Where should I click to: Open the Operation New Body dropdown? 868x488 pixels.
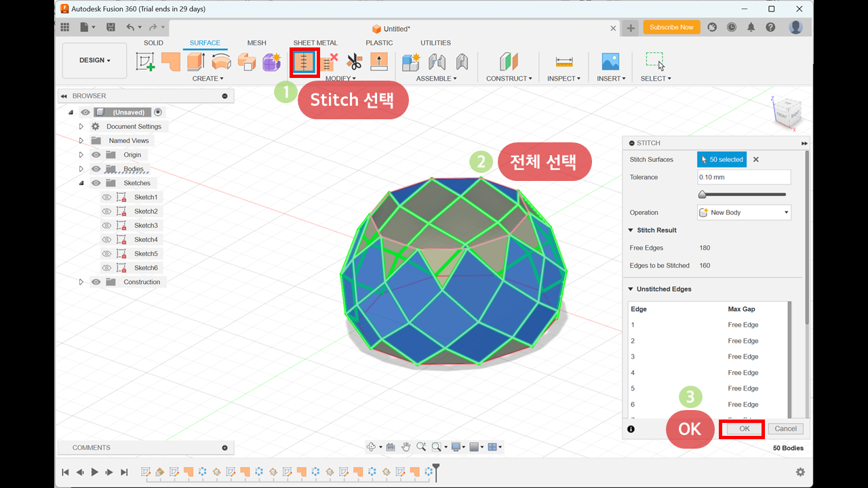click(744, 213)
